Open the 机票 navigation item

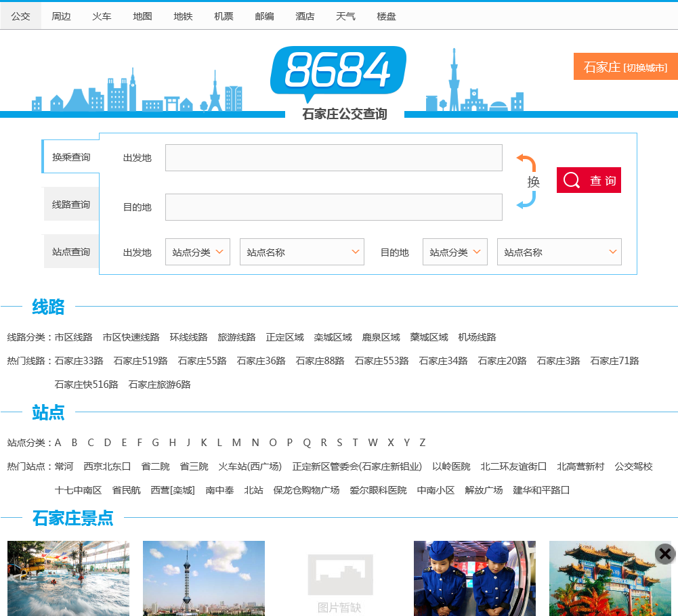click(224, 16)
